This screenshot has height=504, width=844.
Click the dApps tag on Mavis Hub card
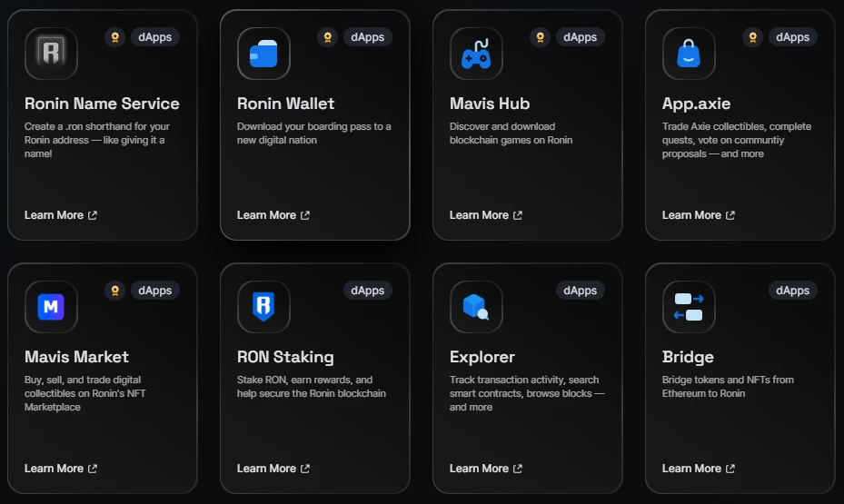(x=580, y=37)
